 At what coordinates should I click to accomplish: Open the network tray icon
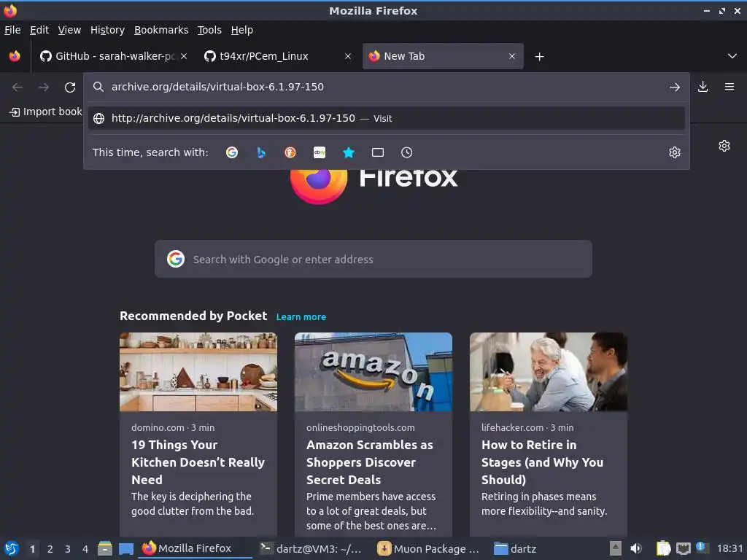click(683, 548)
